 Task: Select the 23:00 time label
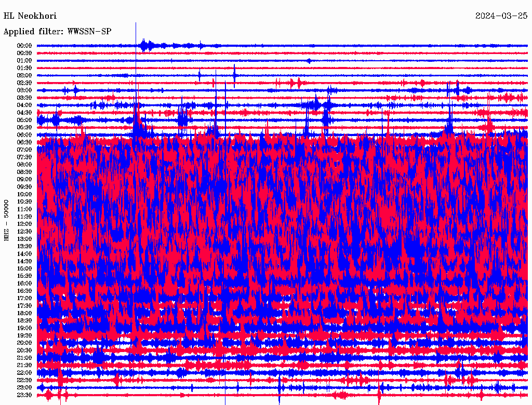24,388
